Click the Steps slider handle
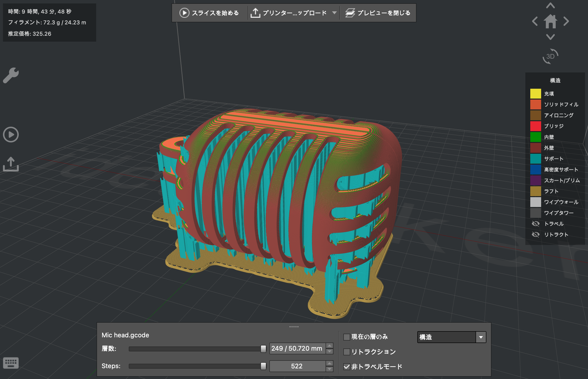 (263, 366)
